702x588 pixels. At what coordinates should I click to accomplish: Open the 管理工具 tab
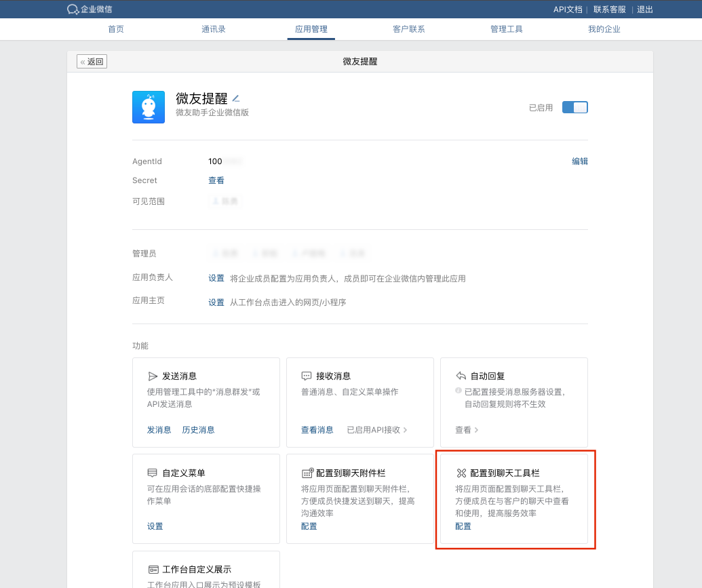[x=507, y=29]
